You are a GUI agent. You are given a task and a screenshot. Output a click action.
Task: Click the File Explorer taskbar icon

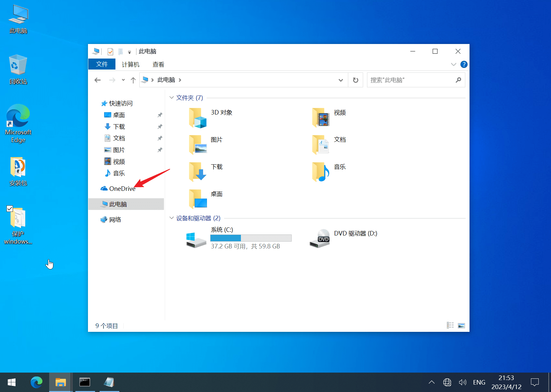pos(60,382)
